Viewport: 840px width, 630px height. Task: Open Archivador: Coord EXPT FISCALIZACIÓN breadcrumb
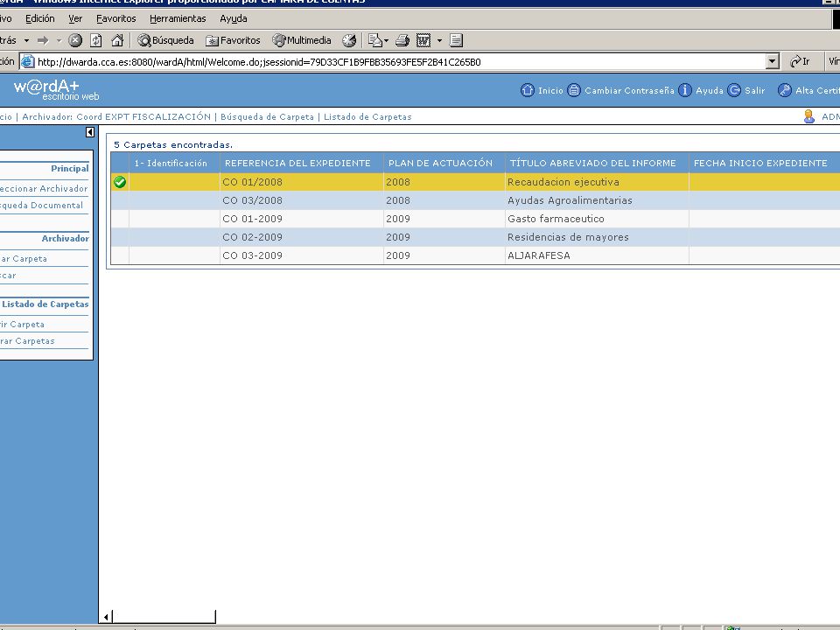click(x=116, y=116)
